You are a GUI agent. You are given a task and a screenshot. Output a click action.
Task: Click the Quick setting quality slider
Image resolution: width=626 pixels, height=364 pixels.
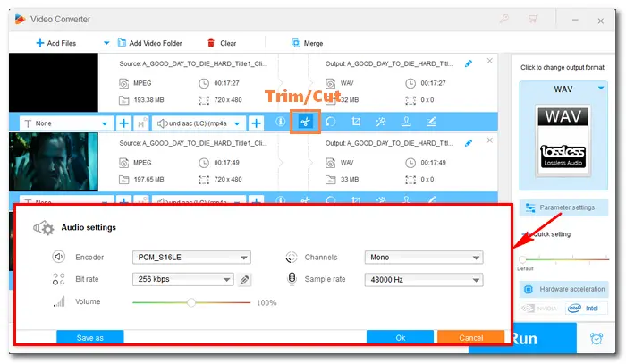563,259
